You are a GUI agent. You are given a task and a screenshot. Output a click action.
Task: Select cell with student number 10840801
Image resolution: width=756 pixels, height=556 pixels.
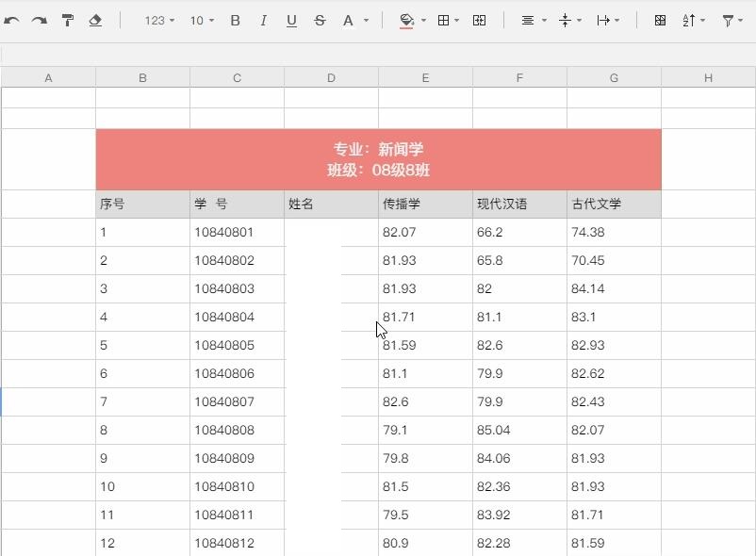237,232
